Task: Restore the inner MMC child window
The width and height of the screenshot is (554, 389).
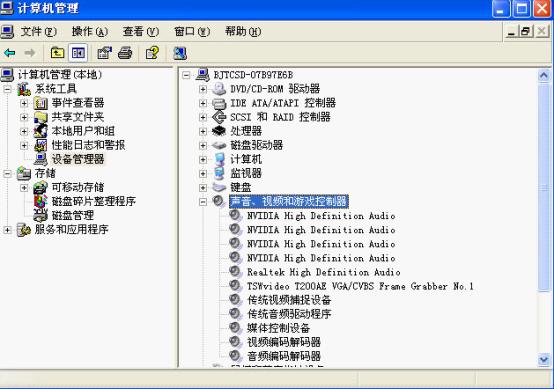Action: click(525, 32)
